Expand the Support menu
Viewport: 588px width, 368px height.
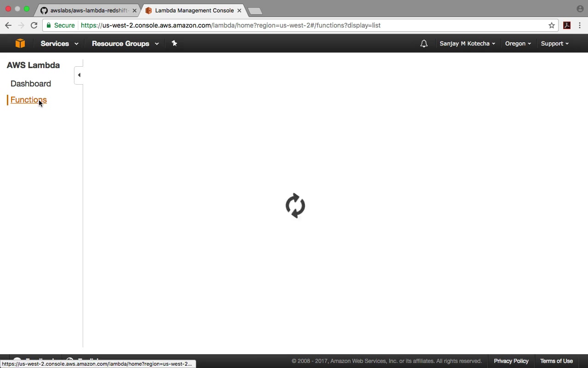tap(554, 43)
